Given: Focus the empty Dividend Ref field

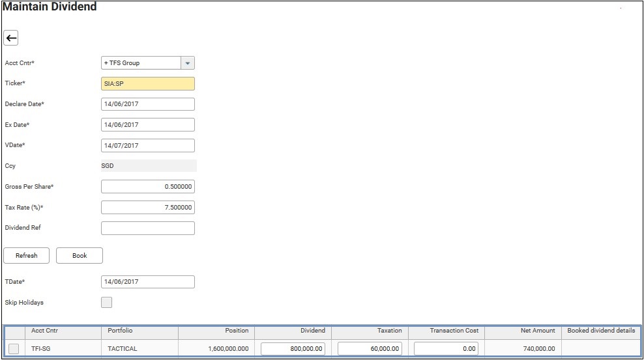Looking at the screenshot, I should coord(148,228).
